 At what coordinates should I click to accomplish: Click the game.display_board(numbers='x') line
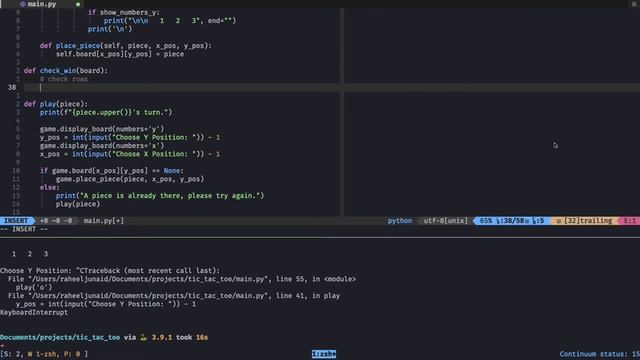[102, 146]
